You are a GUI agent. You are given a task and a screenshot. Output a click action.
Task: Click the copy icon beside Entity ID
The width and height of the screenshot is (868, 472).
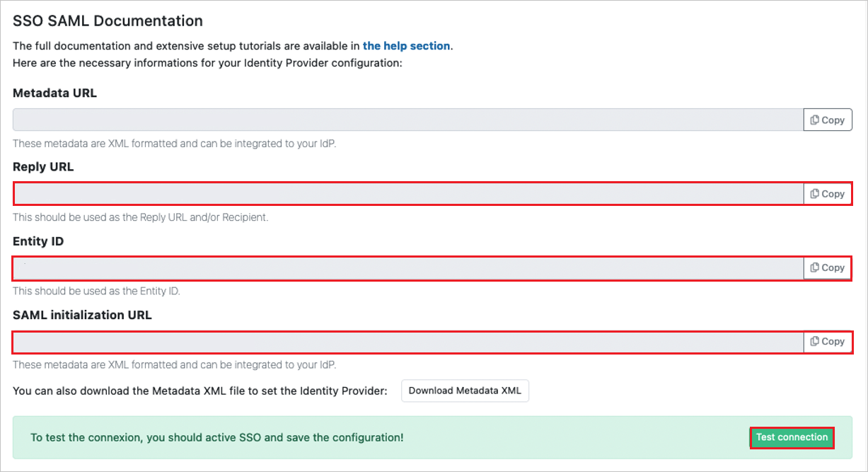[827, 267]
